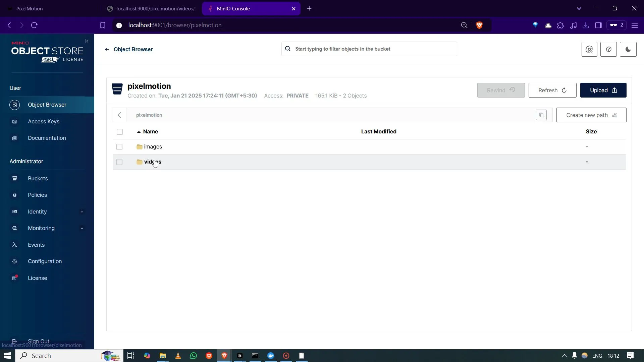The image size is (644, 362).
Task: Click pixelmotion breadcrumb path text
Action: (x=149, y=115)
